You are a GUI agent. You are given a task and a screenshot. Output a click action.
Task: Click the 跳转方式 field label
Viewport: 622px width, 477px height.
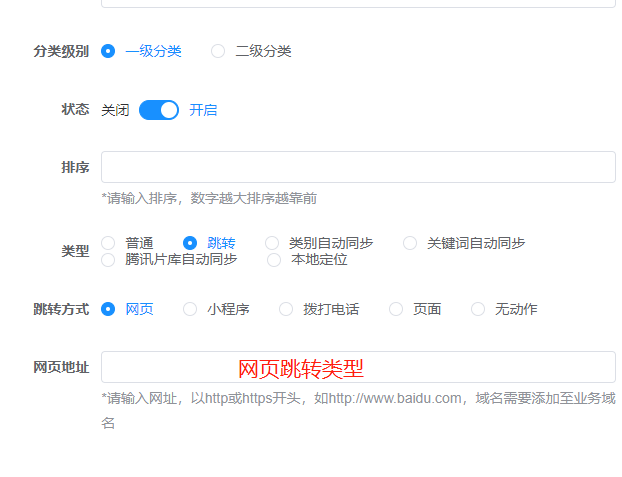[61, 309]
